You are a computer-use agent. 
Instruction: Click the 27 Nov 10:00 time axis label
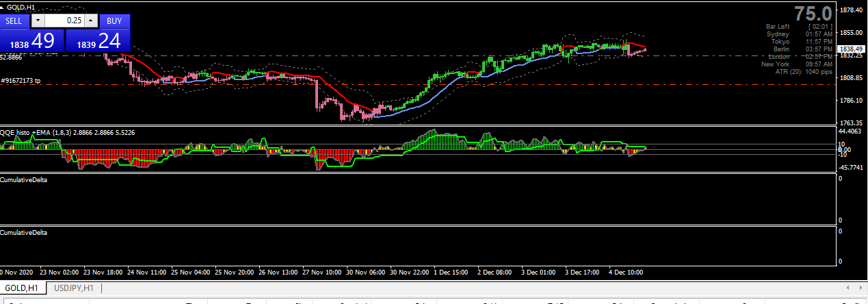pos(322,272)
